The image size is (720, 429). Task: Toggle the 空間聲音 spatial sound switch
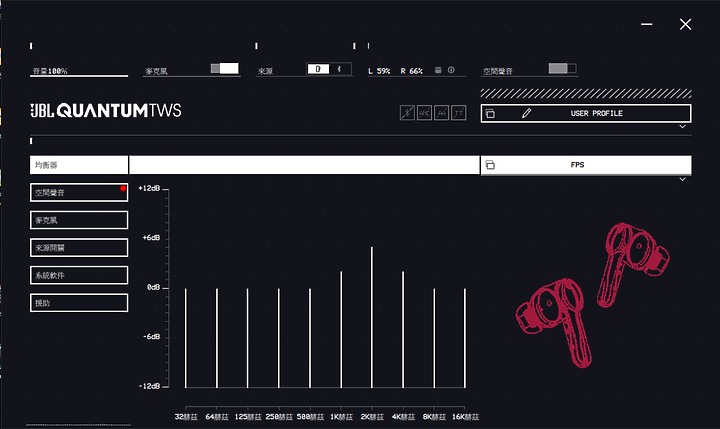[x=562, y=68]
